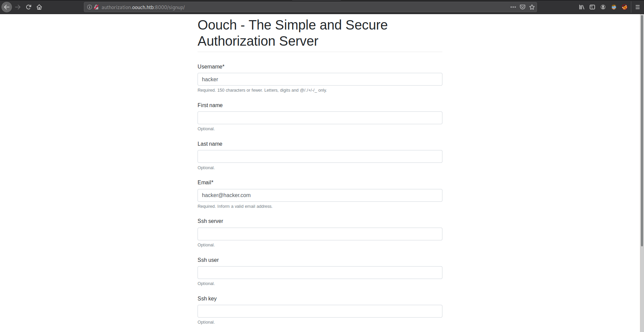Toggle the sidebar view
This screenshot has height=332, width=644.
point(592,7)
